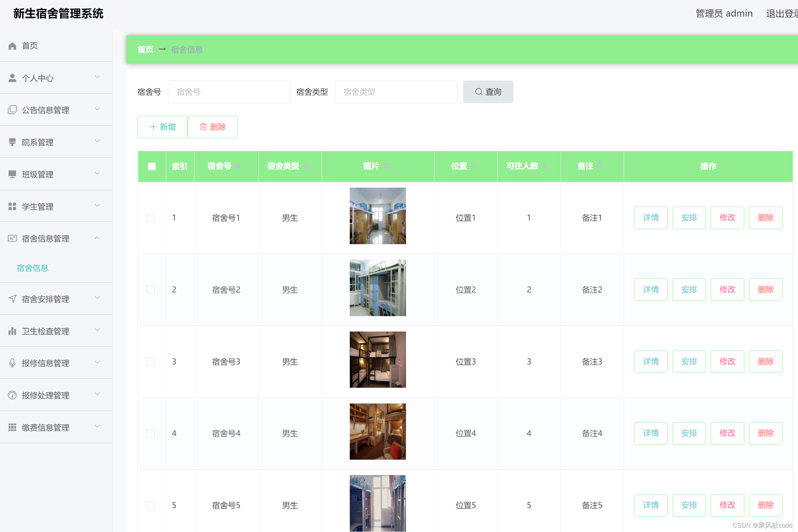The image size is (798, 532).
Task: Sort by 宿舍号 column arrows
Action: point(238,166)
